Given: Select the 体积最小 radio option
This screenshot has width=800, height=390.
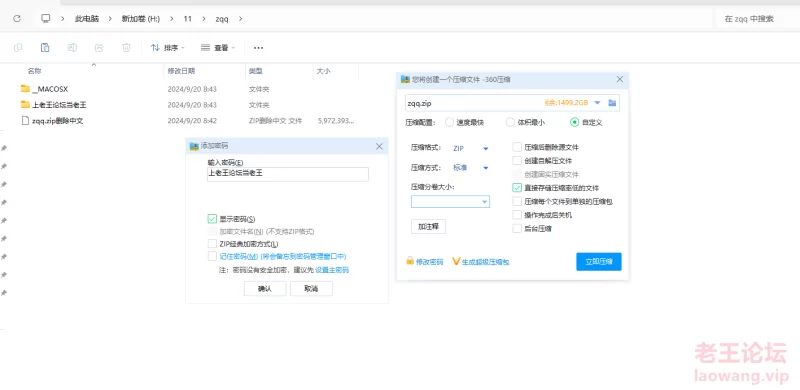Looking at the screenshot, I should click(x=510, y=123).
